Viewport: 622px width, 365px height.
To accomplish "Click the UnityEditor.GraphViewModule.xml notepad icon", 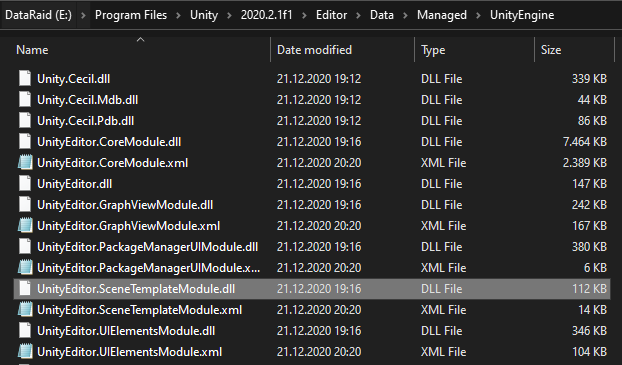I will tap(25, 226).
